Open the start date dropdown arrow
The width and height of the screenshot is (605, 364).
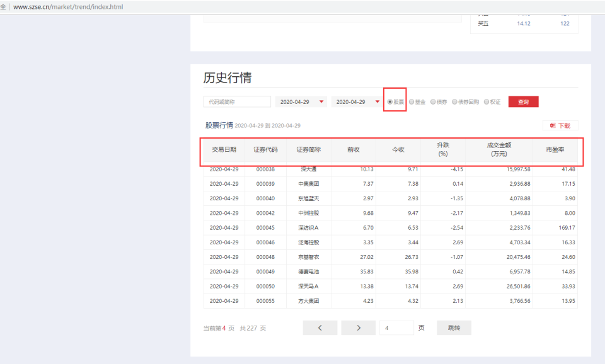coord(321,102)
